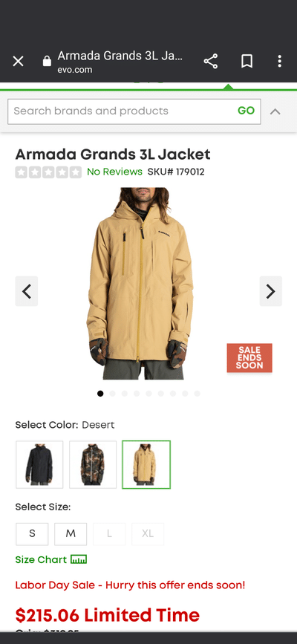
Task: Open the three-dot browser menu
Action: tap(279, 61)
